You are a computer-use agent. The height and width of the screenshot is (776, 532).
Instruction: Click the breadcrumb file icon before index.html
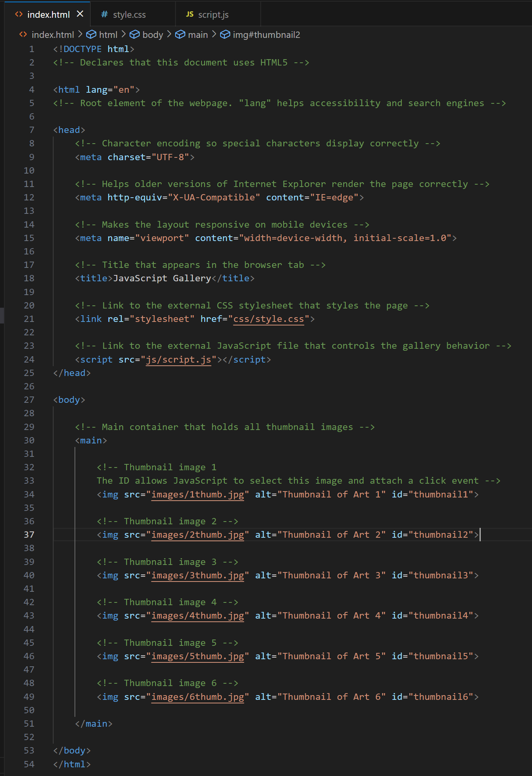[x=23, y=35]
